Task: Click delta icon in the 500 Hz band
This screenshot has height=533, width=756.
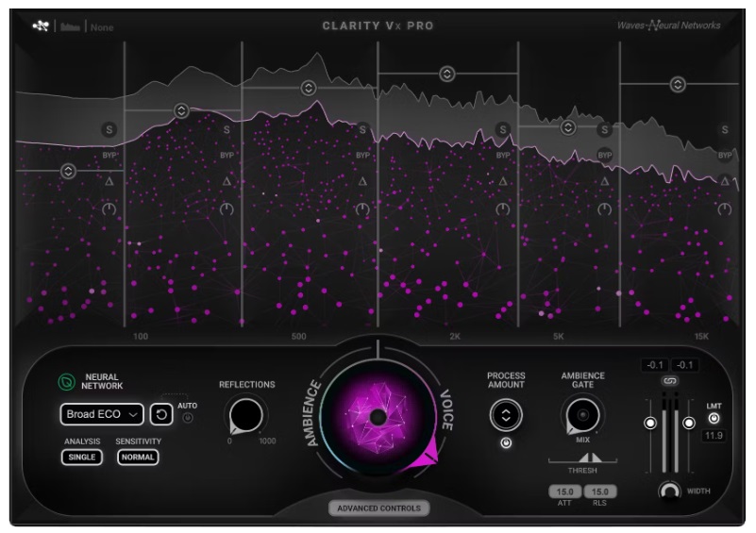Action: 362,182
